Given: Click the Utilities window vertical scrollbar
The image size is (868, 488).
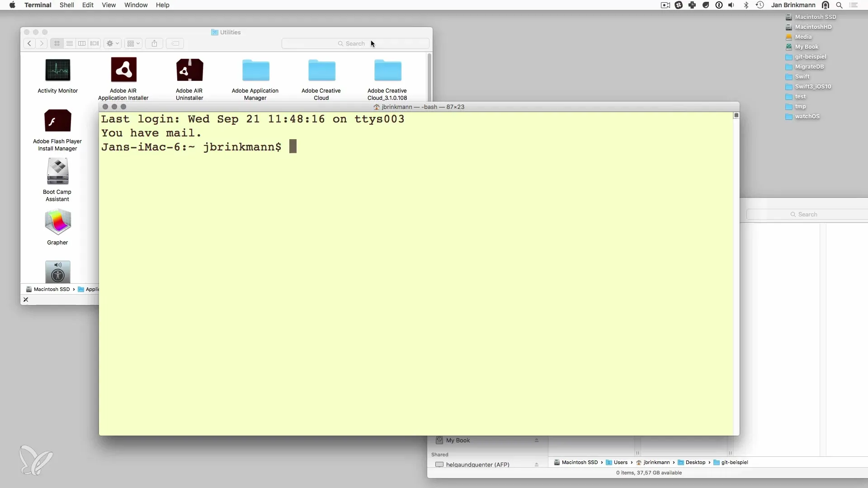Looking at the screenshot, I should (429, 77).
